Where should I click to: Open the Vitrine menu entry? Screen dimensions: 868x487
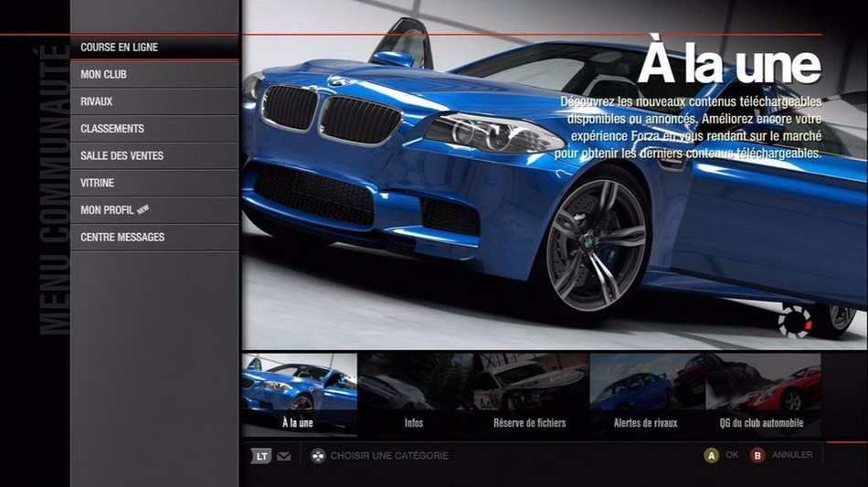click(x=154, y=183)
